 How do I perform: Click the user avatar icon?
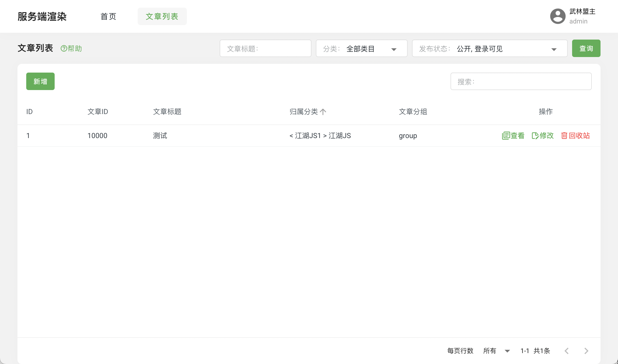[558, 16]
